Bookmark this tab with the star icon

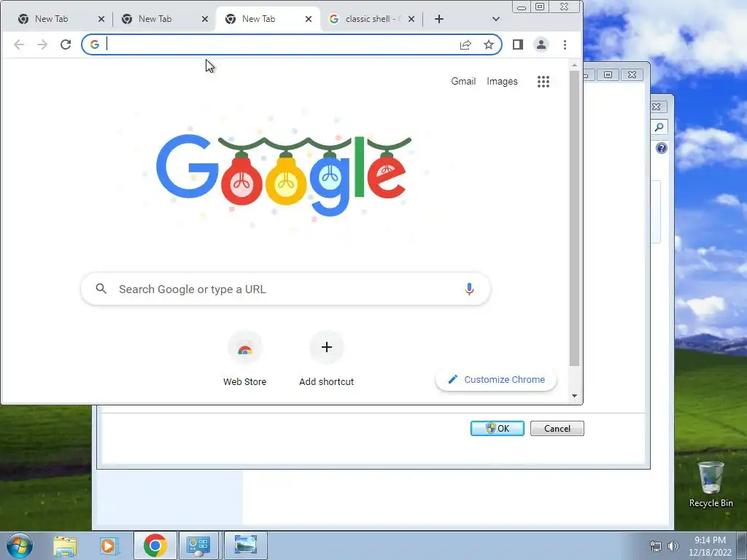[x=489, y=44]
